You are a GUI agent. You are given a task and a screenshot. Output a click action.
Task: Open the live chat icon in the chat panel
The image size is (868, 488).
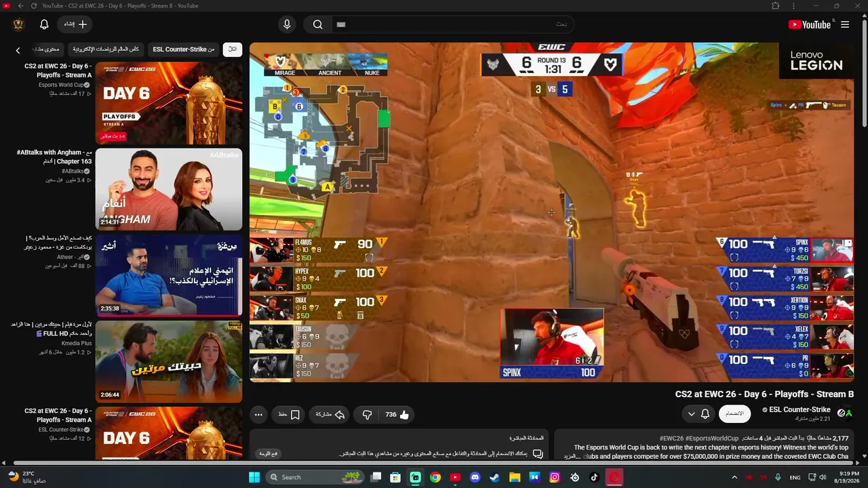(538, 453)
